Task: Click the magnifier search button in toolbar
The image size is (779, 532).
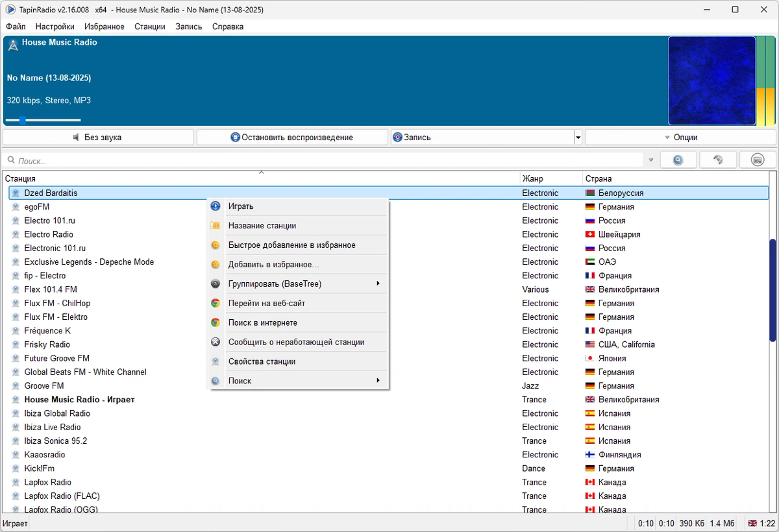Action: (678, 160)
